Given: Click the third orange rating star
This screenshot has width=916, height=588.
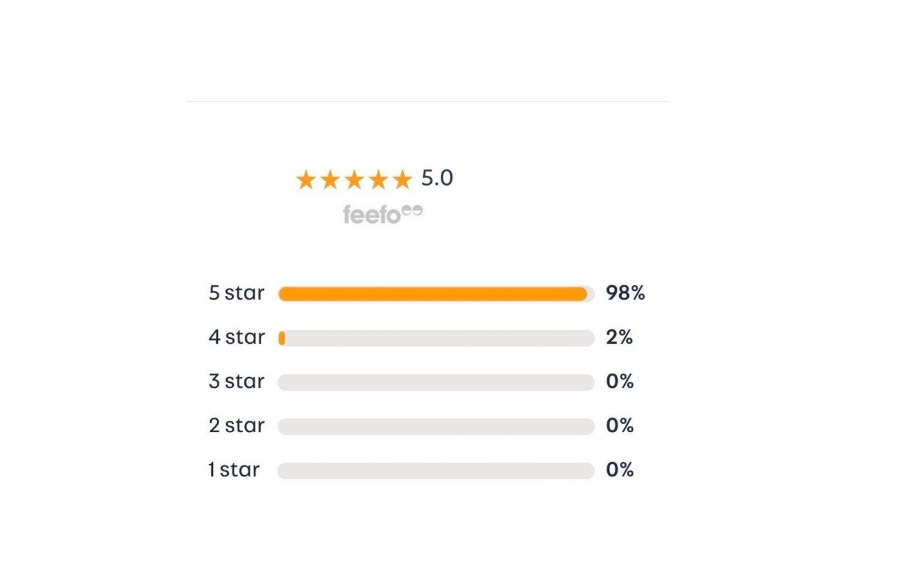Looking at the screenshot, I should pos(354,180).
